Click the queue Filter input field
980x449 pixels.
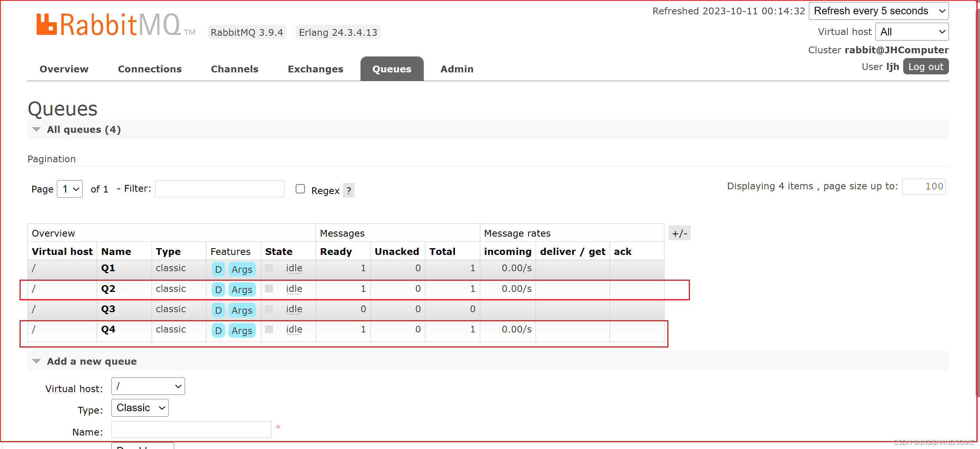point(220,189)
